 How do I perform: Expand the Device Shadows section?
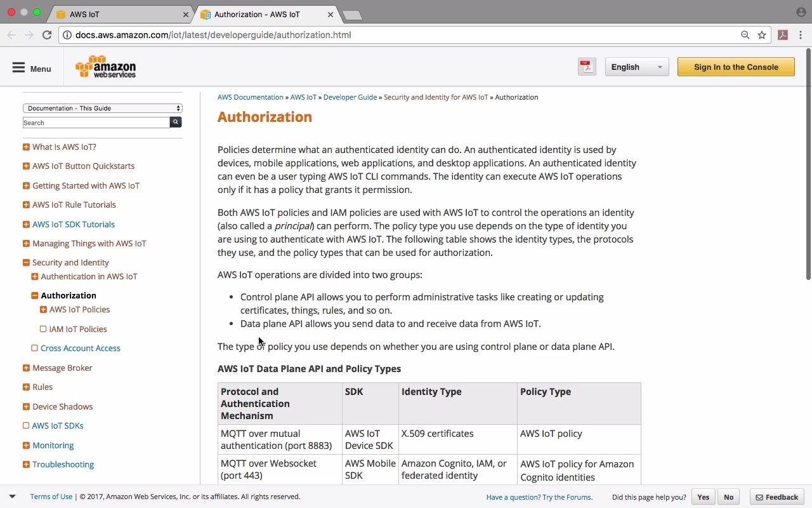coord(26,406)
